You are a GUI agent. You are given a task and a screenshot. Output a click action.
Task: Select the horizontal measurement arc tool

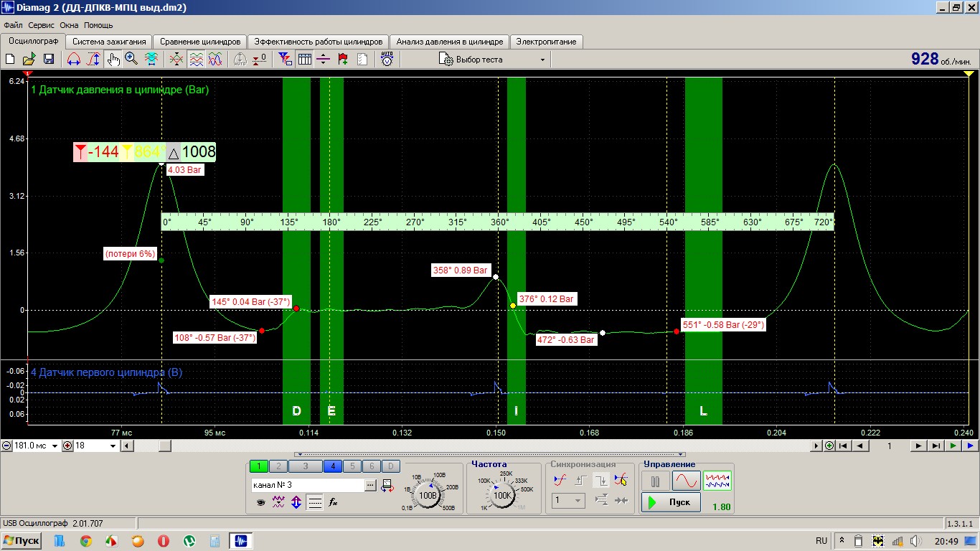pyautogui.click(x=73, y=60)
